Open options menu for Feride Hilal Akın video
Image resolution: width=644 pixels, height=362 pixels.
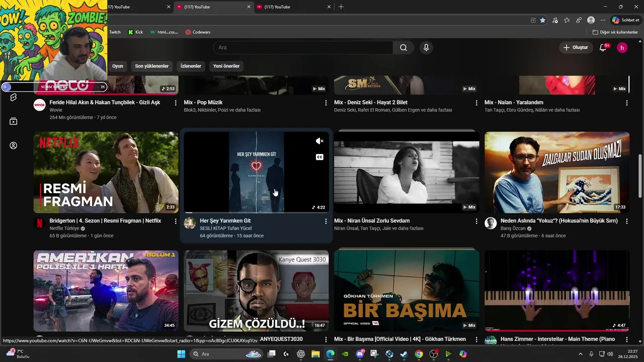point(176,103)
